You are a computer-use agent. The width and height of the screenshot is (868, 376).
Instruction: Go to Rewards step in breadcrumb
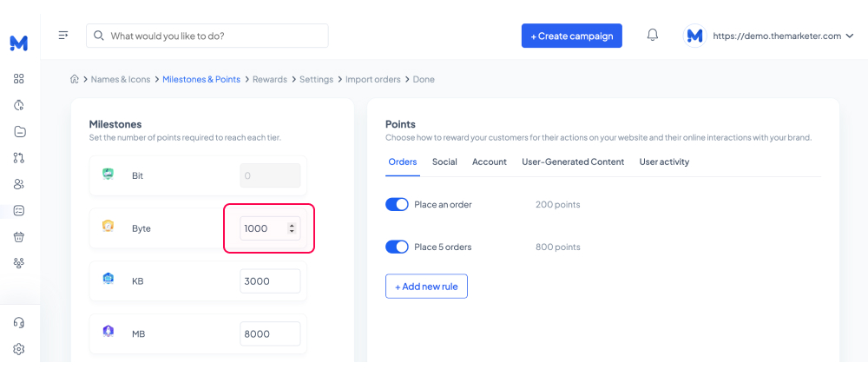click(270, 79)
